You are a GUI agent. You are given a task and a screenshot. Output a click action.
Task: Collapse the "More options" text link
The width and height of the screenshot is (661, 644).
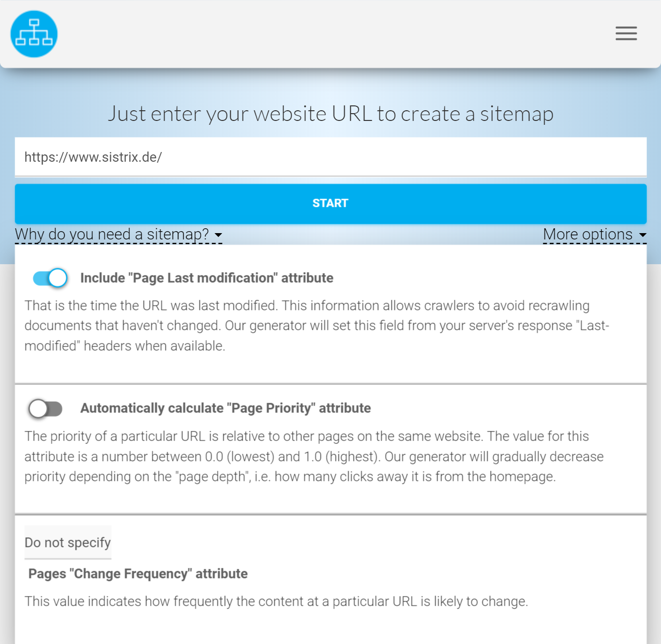(588, 235)
